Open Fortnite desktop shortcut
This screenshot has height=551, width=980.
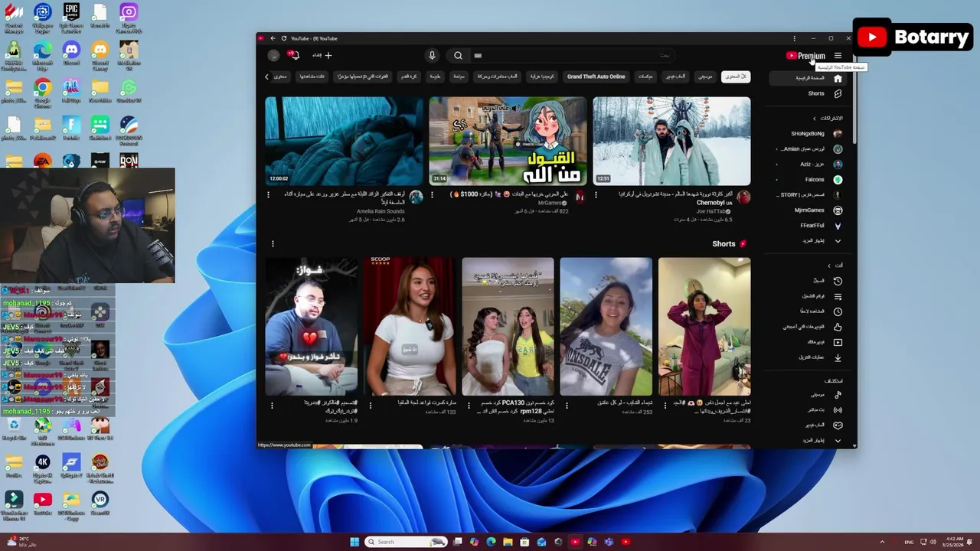pos(71,128)
